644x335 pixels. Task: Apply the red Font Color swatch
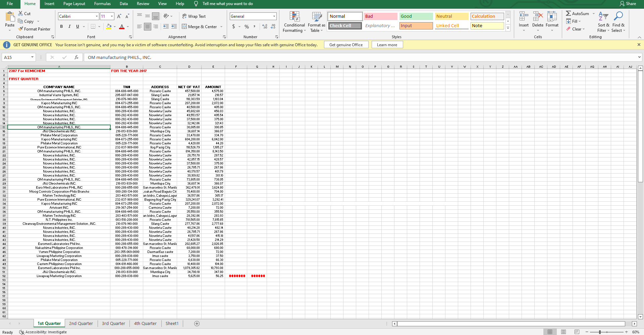tap(122, 26)
